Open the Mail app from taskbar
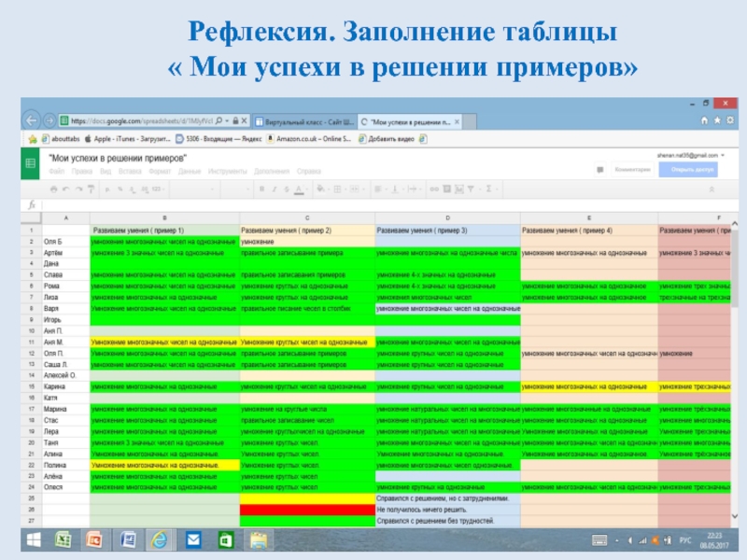Image resolution: width=747 pixels, height=560 pixels. [193, 540]
